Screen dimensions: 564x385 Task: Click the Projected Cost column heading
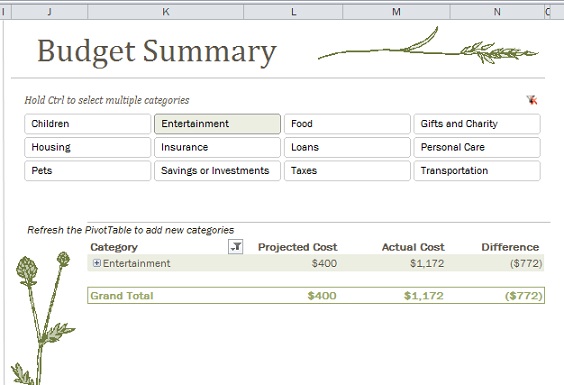coord(297,247)
